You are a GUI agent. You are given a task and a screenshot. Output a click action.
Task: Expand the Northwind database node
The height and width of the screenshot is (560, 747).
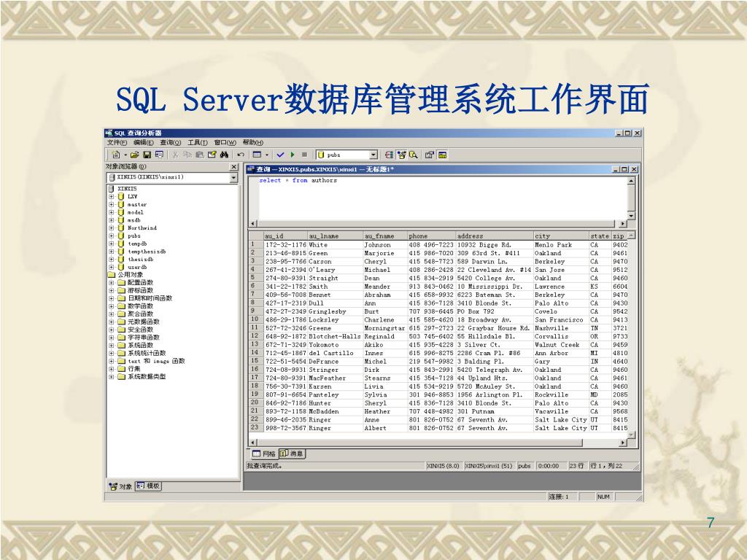pos(111,227)
